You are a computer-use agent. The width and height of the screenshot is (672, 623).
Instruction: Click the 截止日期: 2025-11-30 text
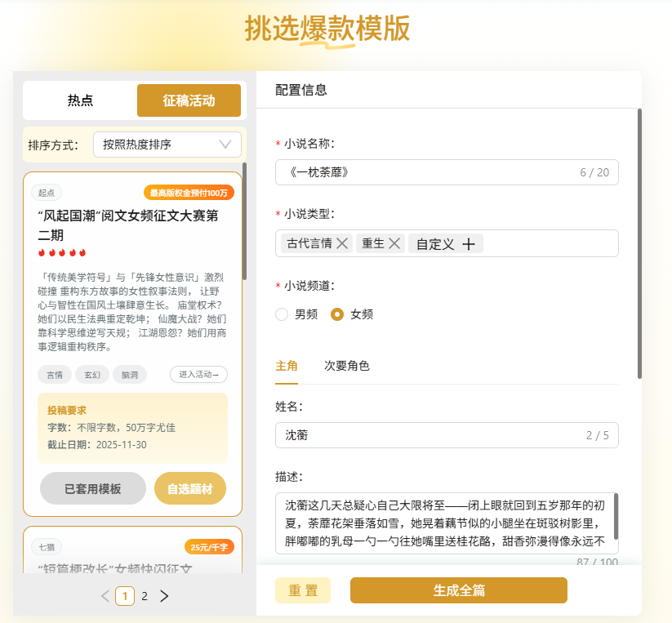pos(97,445)
